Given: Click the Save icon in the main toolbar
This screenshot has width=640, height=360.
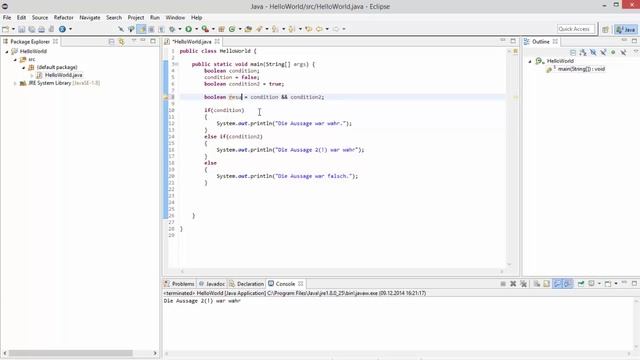Looking at the screenshot, I should [22, 29].
